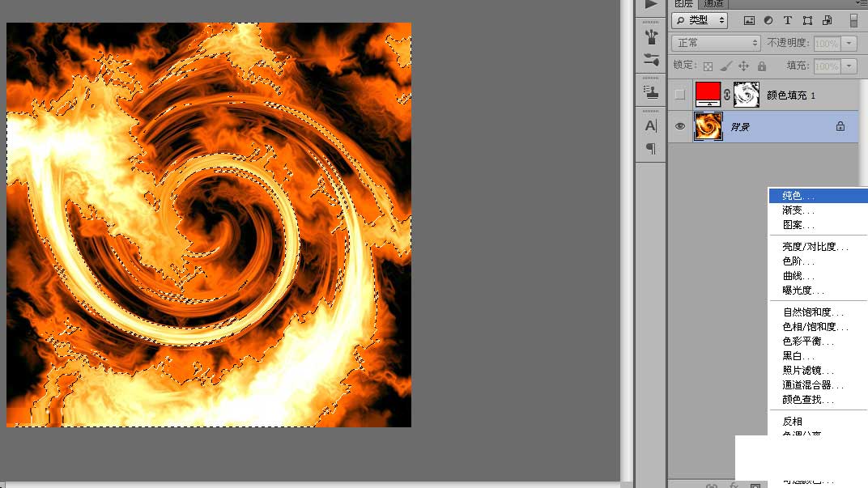This screenshot has width=868, height=488.
Task: Choose 曝光度... from the menu
Action: 818,290
